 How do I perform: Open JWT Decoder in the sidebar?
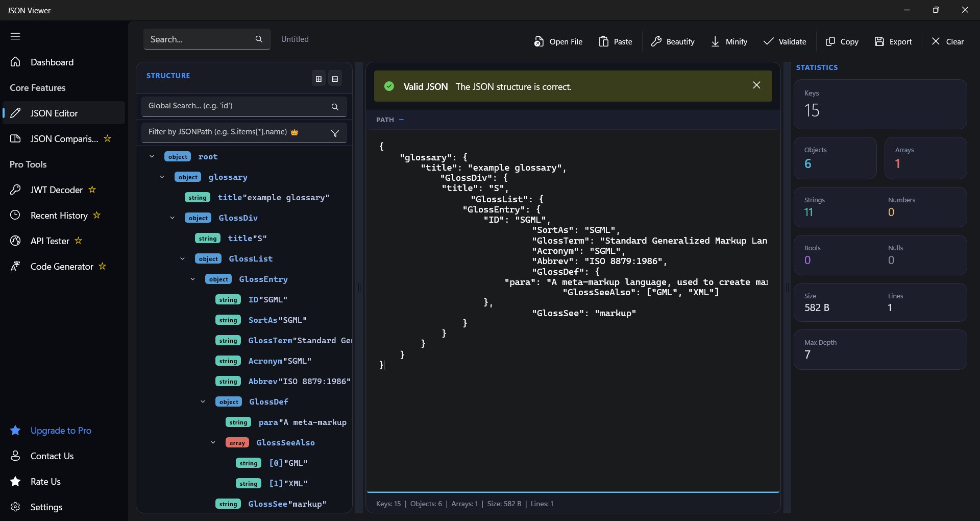[x=64, y=190]
